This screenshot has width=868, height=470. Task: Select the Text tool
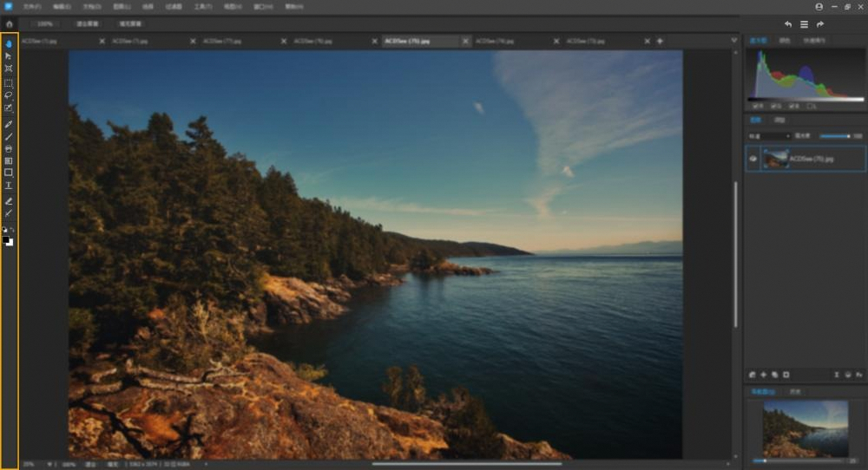tap(9, 185)
